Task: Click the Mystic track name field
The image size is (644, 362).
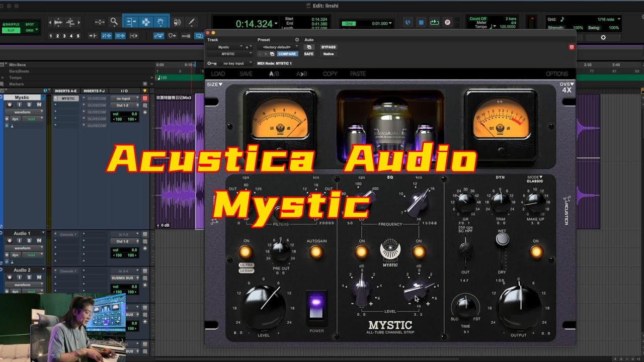Action: [x=22, y=98]
